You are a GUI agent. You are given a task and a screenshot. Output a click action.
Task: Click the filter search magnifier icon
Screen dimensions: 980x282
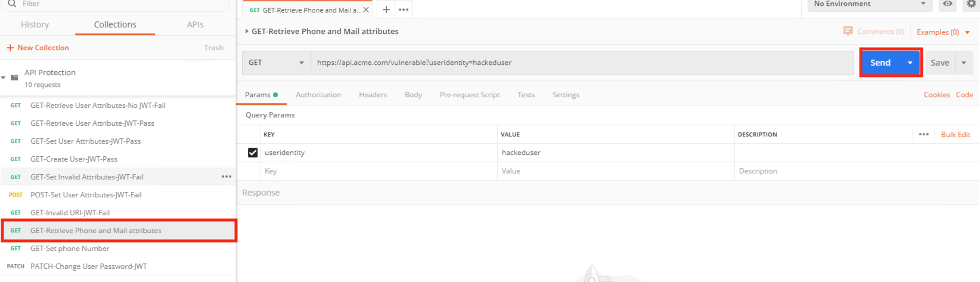click(x=12, y=4)
